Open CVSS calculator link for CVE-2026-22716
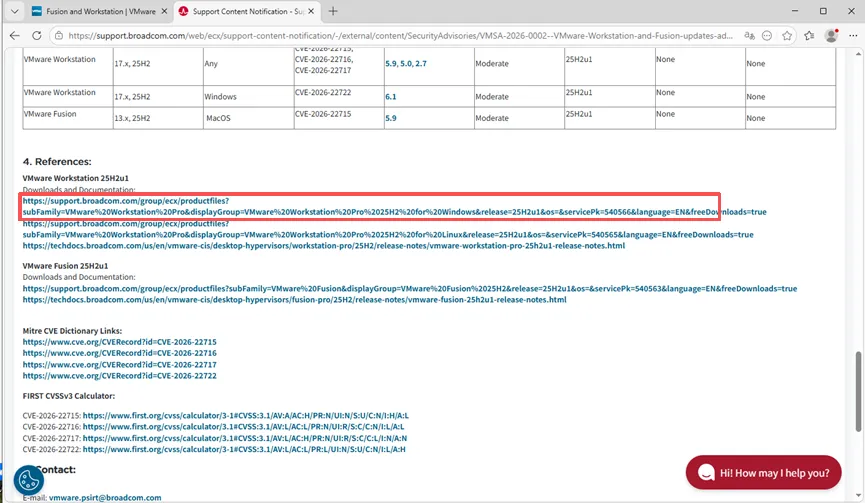865x503 pixels. (x=243, y=426)
